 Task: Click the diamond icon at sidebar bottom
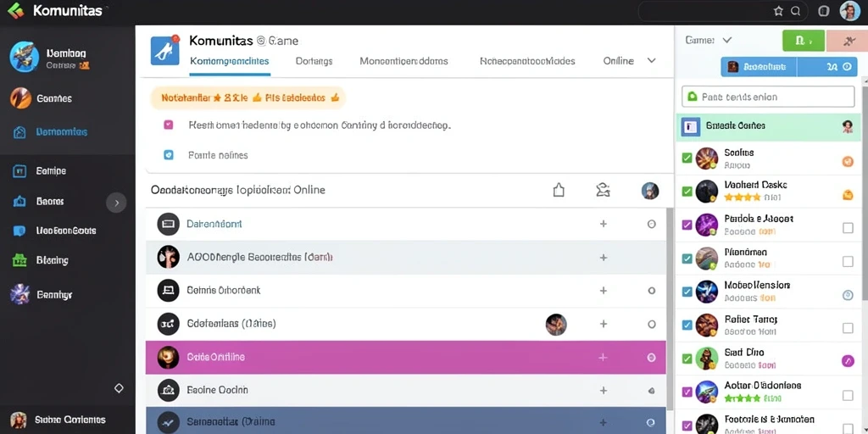tap(119, 388)
